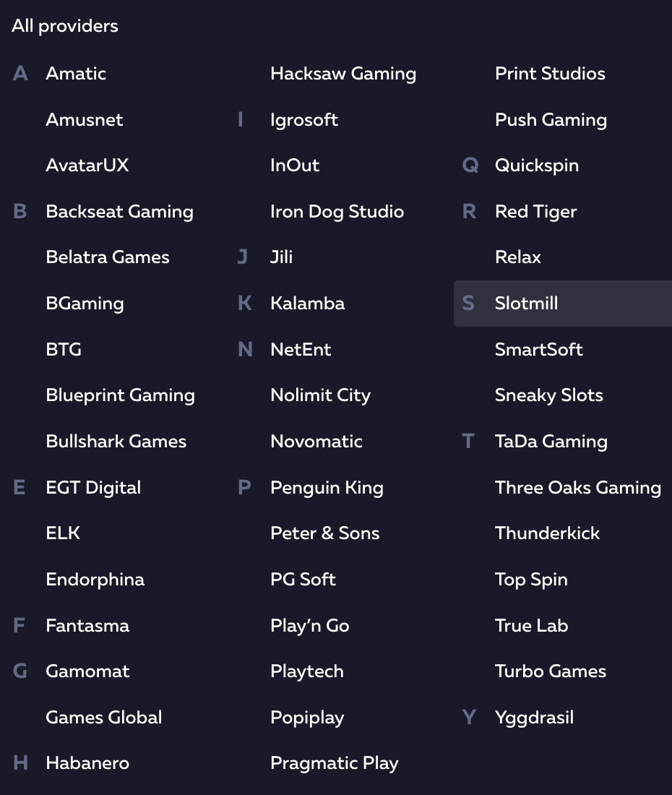Choose Hacksaw Gaming from providers
672x795 pixels.
[x=343, y=74]
